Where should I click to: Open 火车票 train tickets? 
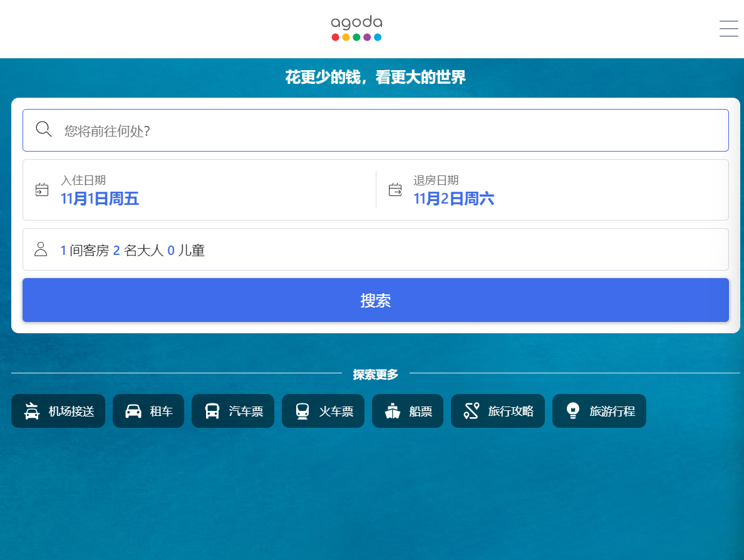(323, 411)
